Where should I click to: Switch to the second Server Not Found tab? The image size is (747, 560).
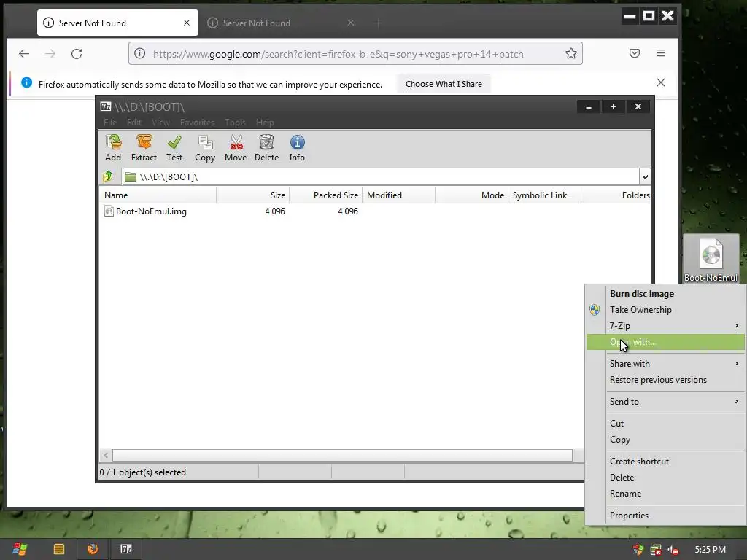click(x=281, y=23)
